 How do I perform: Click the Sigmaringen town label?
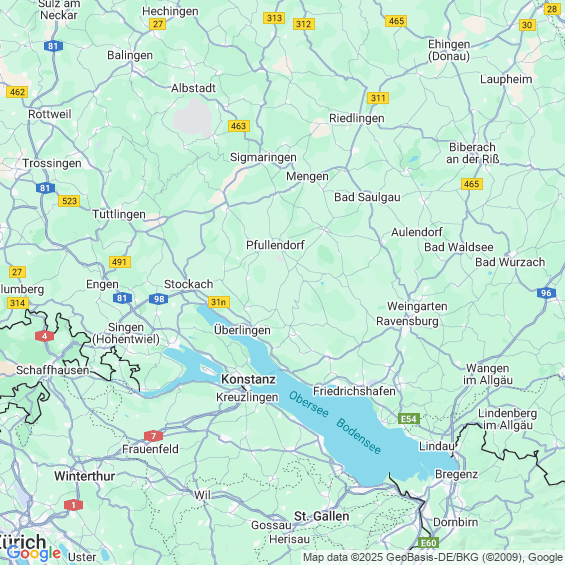[x=263, y=157]
